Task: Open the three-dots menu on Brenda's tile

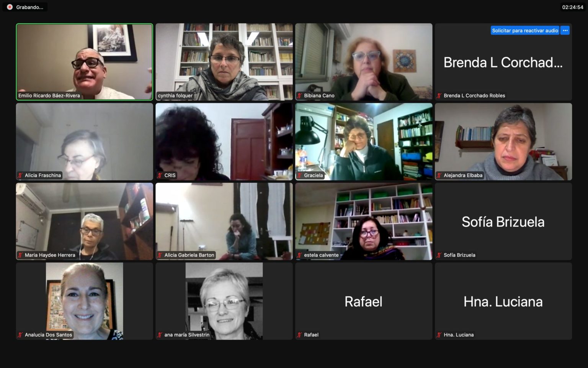Action: (x=565, y=30)
